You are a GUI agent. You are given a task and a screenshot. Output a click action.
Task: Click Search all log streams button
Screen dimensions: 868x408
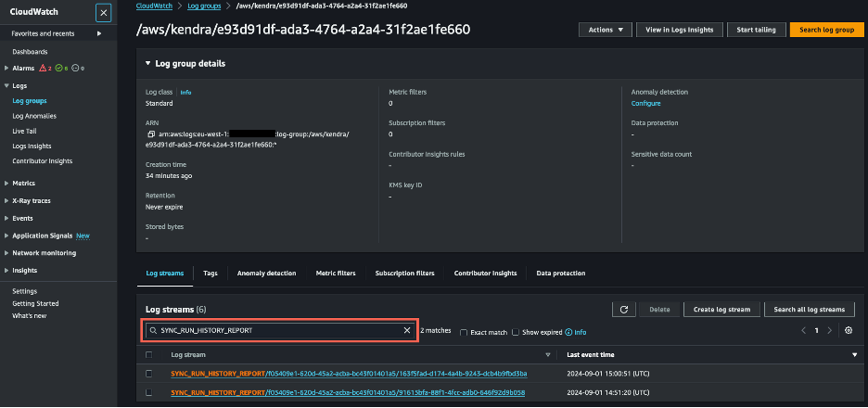tap(810, 310)
